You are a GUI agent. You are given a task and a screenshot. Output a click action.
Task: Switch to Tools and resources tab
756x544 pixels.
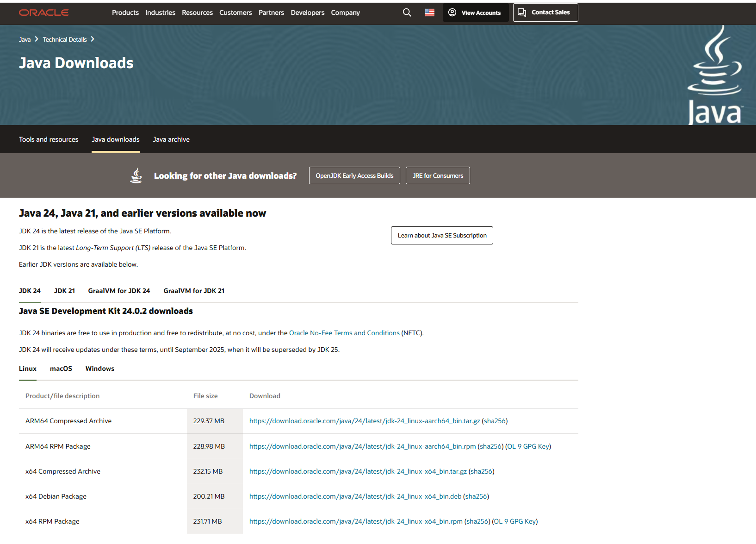pos(49,139)
